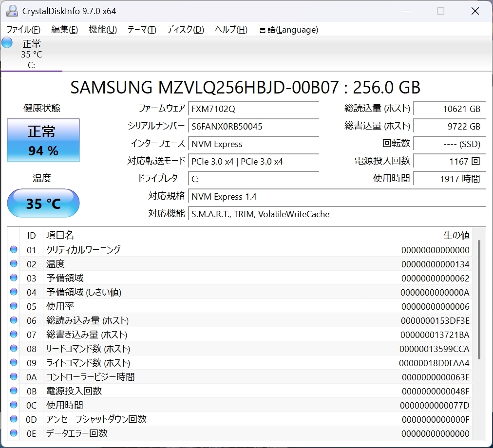Click status orb for ID 02 温度 row

pos(14,264)
